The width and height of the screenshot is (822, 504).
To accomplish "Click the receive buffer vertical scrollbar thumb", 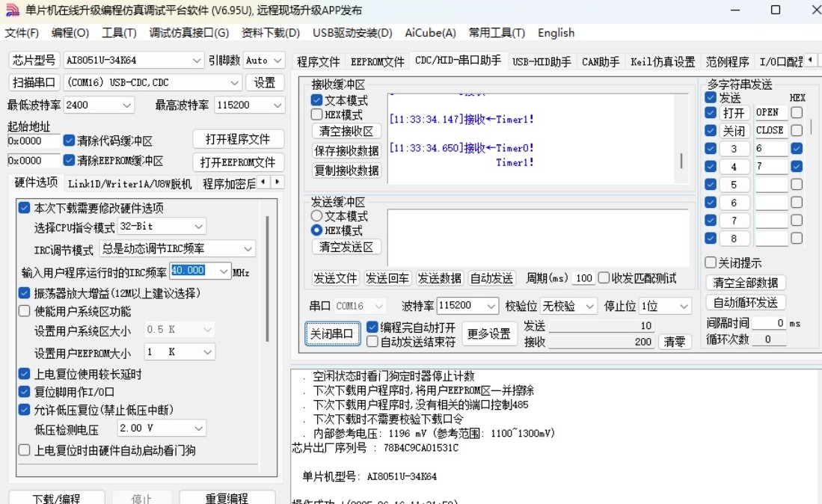I will (681, 161).
